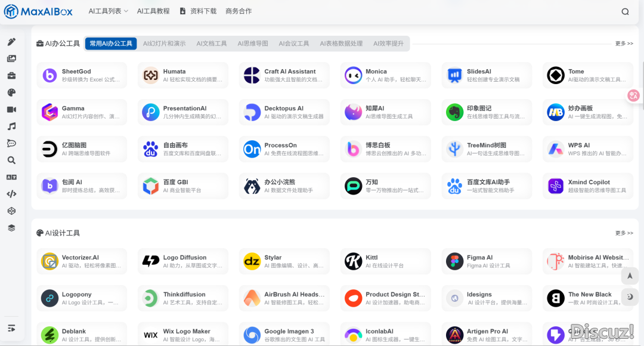Switch to the AI会议工具 tab

pyautogui.click(x=293, y=44)
